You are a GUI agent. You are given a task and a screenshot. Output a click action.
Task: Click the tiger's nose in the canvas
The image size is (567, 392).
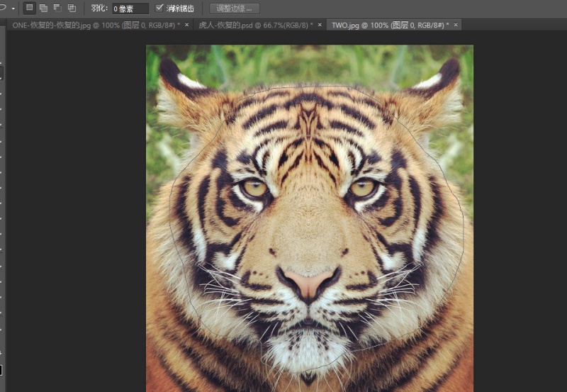[308, 284]
